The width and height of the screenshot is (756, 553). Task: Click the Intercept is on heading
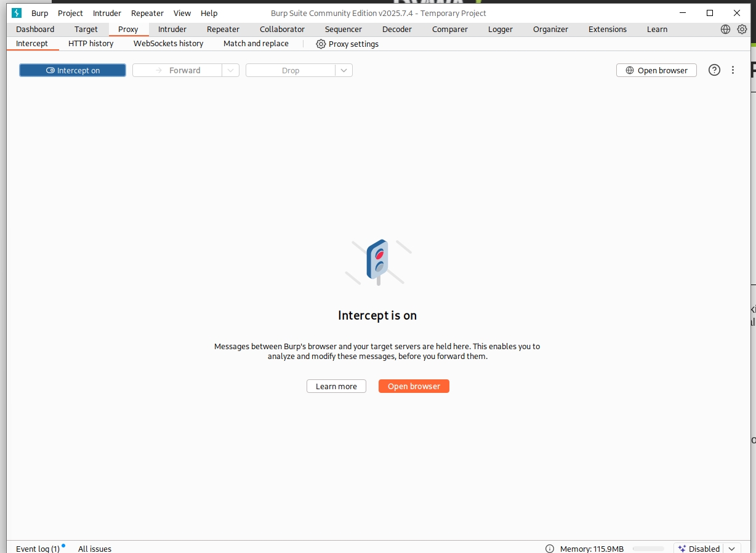[x=377, y=315]
